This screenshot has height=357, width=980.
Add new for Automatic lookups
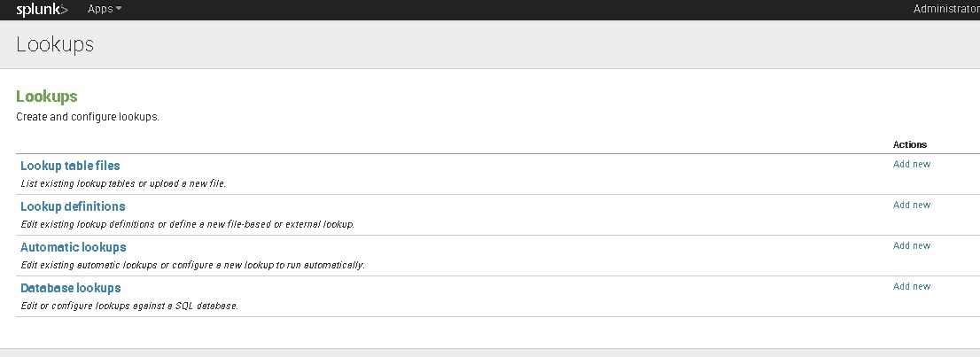(x=912, y=245)
